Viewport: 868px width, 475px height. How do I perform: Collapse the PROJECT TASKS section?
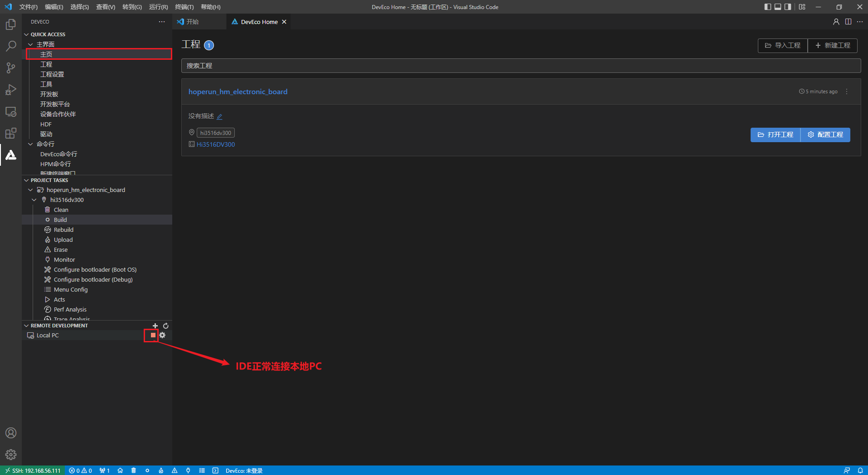[x=26, y=180]
